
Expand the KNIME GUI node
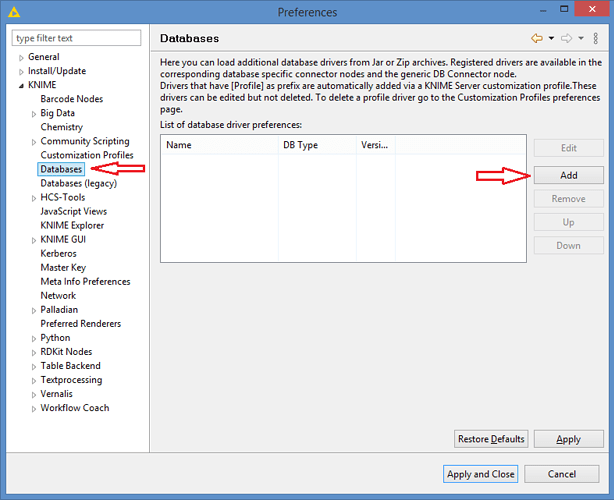34,240
